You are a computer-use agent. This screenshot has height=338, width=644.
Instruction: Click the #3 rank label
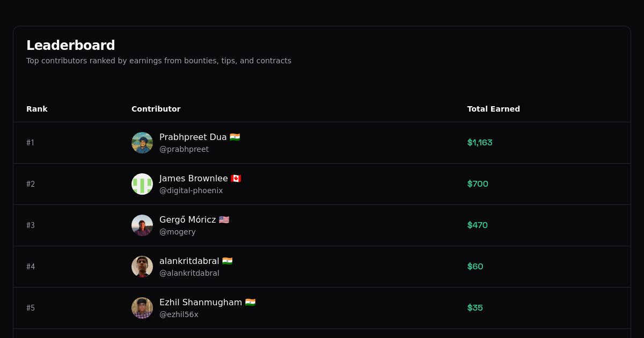tap(31, 225)
